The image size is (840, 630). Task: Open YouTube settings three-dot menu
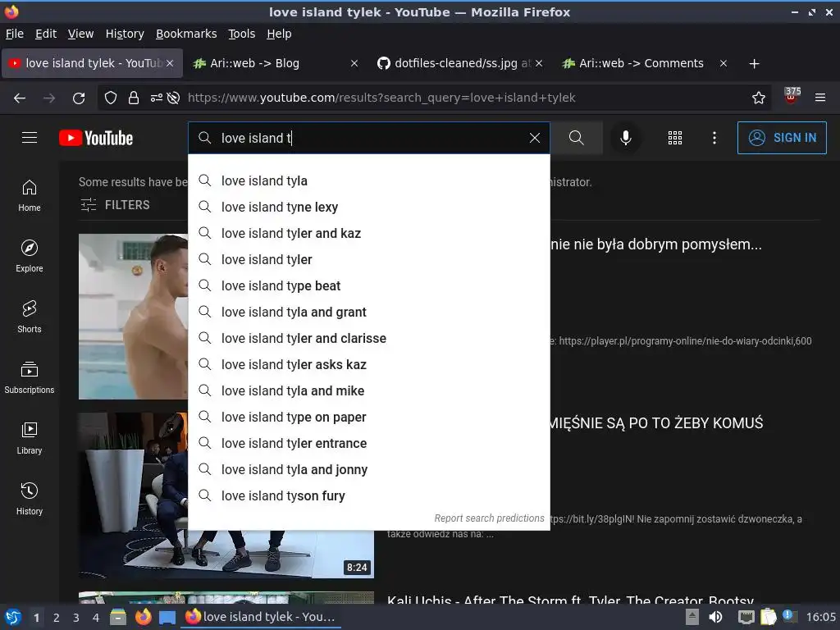coord(714,138)
